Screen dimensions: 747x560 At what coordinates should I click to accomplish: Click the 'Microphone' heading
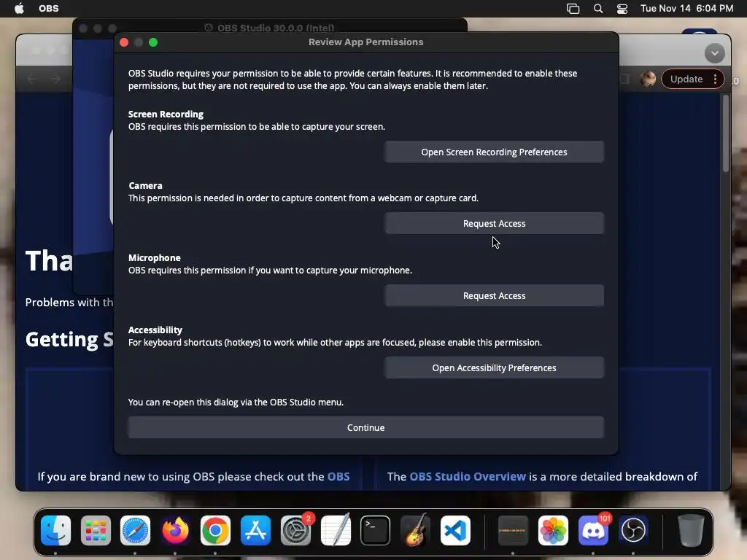tap(155, 257)
